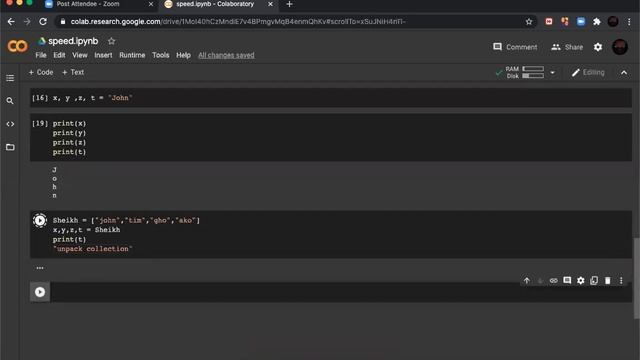Viewport: 640px width, 360px height.
Task: Open the Help menu
Action: click(x=183, y=55)
